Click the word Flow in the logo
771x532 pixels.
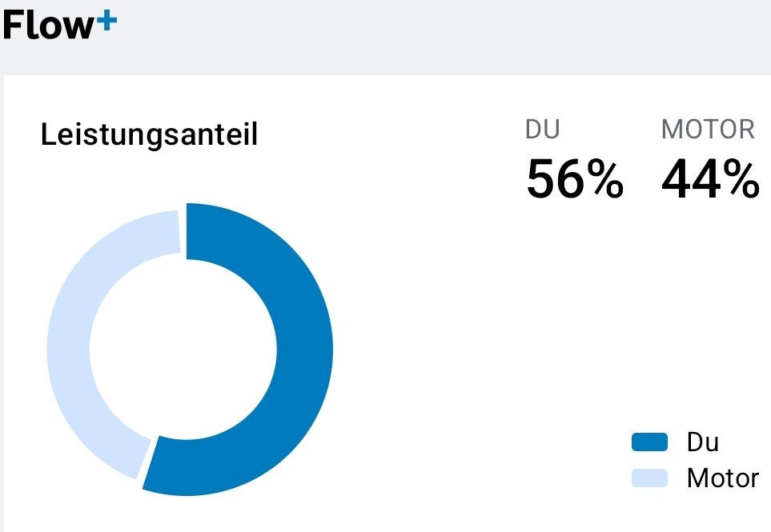[x=48, y=26]
